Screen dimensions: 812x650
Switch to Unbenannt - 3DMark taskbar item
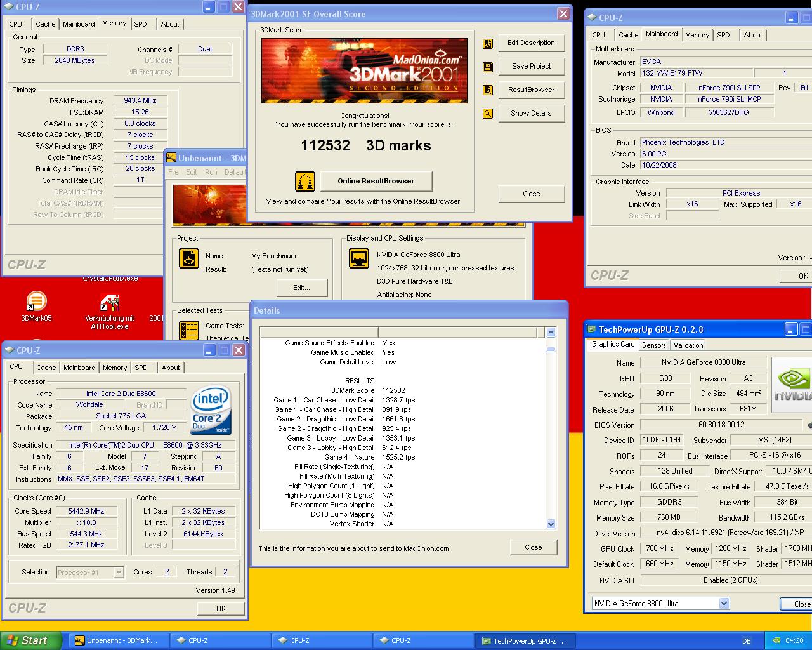119,640
